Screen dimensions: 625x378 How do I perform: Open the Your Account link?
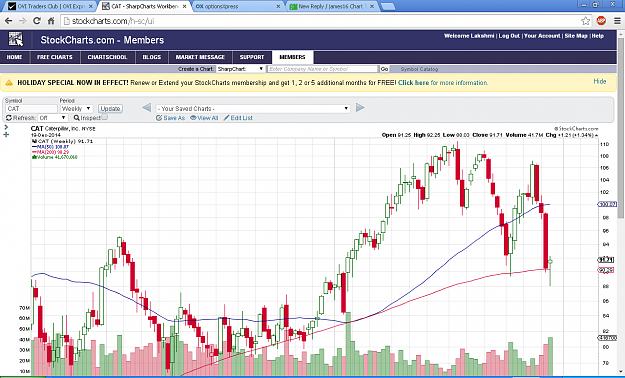click(x=542, y=36)
